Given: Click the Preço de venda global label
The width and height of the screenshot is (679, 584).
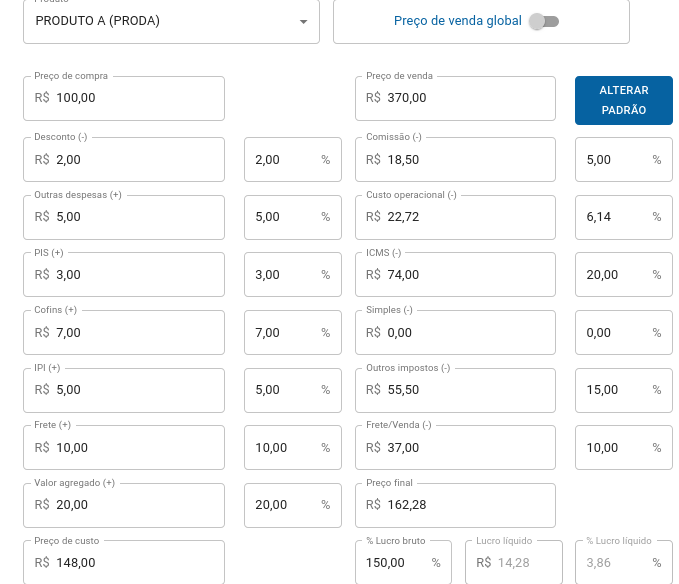Looking at the screenshot, I should tap(457, 21).
